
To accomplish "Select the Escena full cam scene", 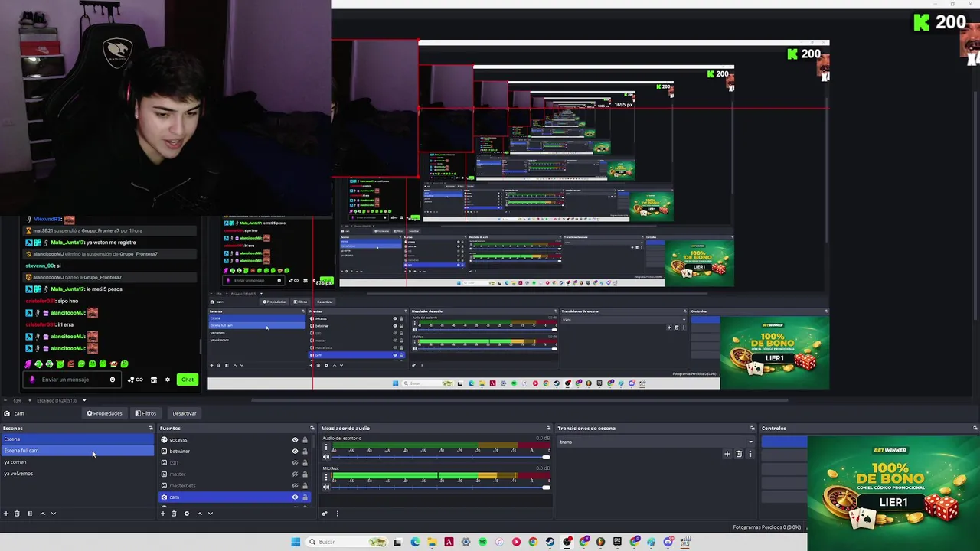I will coord(78,451).
